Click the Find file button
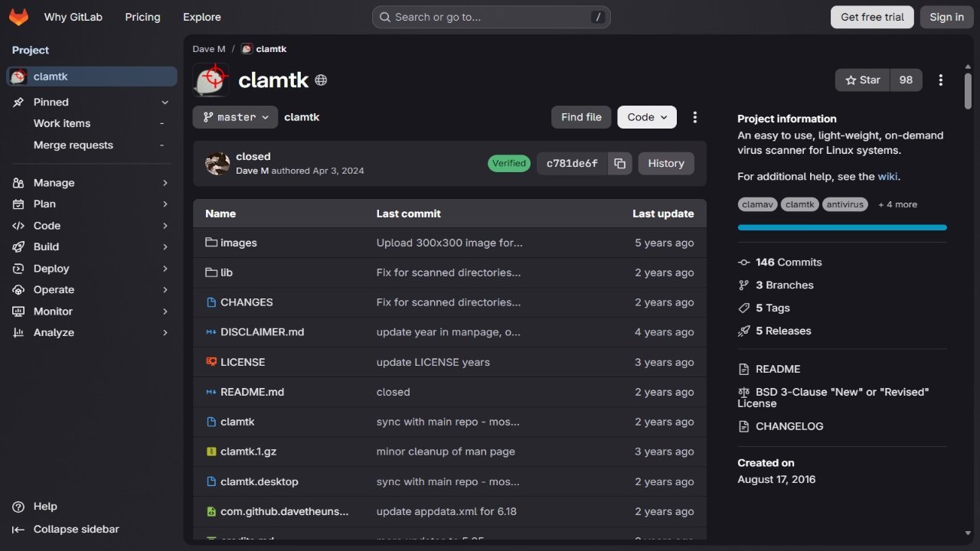Viewport: 980px width, 551px height. [x=581, y=117]
